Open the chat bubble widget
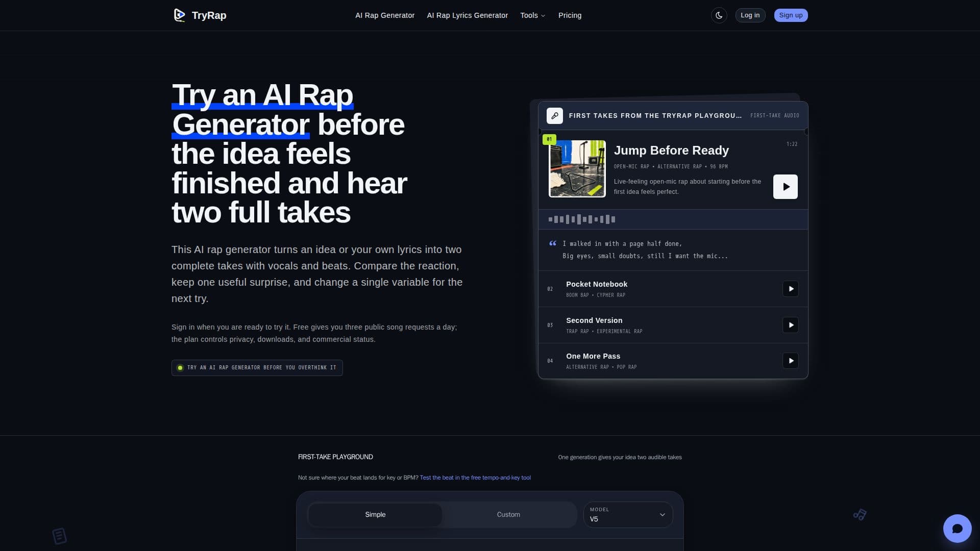This screenshot has height=551, width=980. tap(957, 529)
